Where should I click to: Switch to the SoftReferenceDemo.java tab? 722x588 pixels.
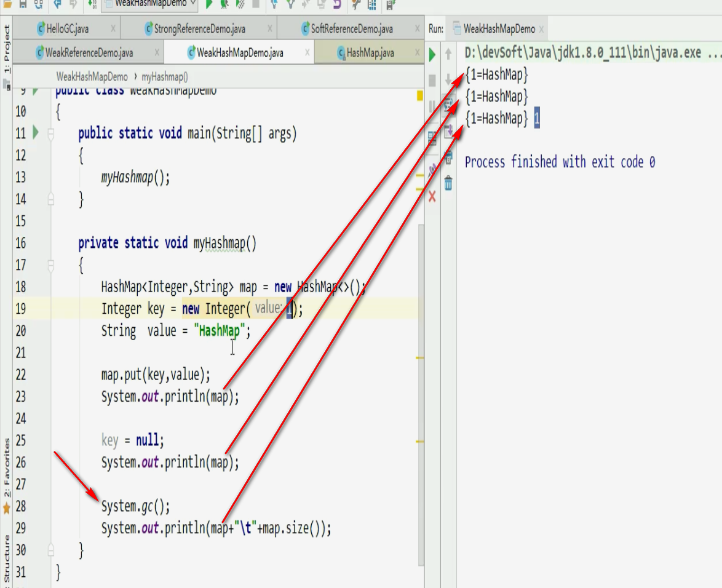pos(351,28)
